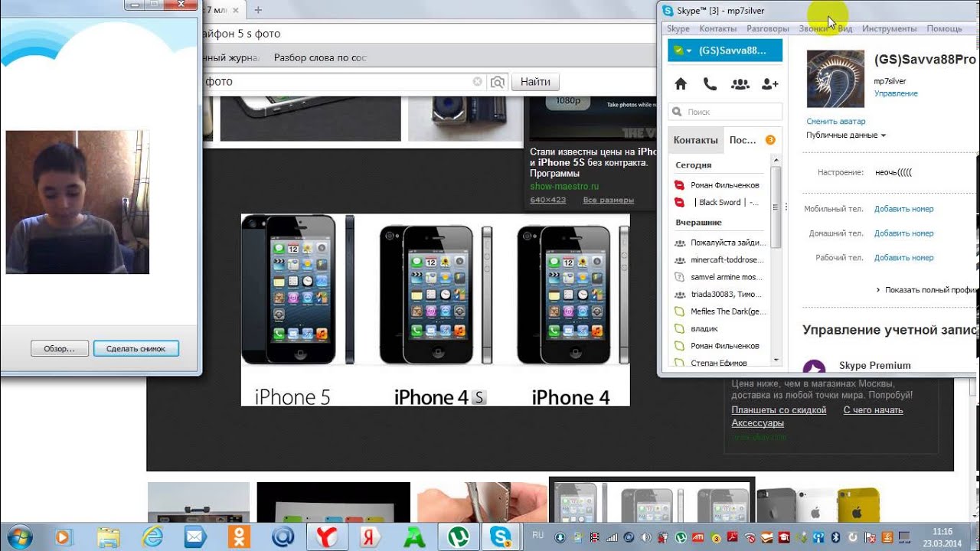Switch to Последние tab with badge 3

[752, 140]
